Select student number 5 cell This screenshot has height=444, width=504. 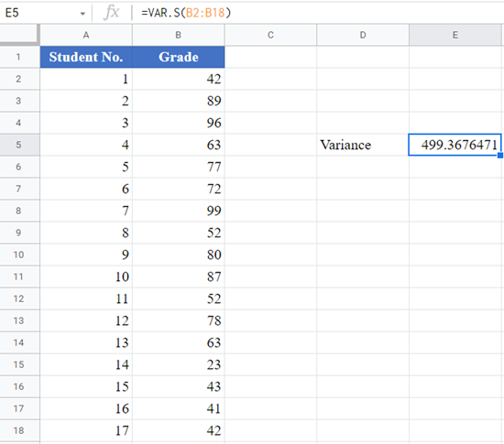(86, 167)
